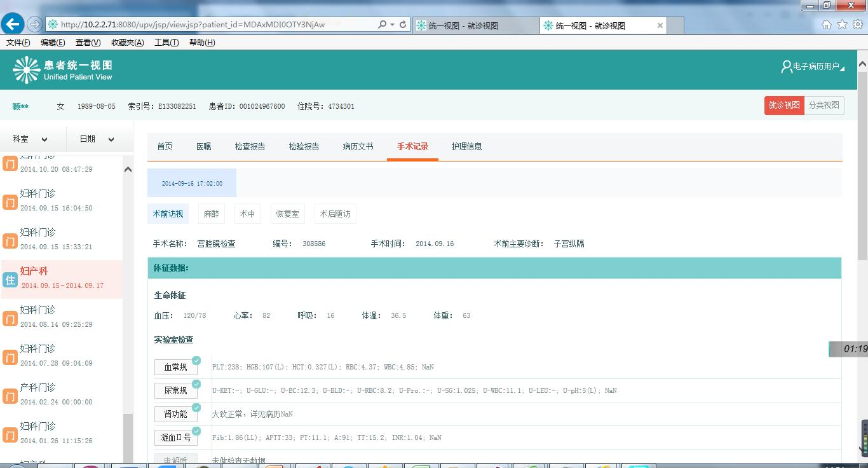Open the 收藏夹 menu
This screenshot has height=468, width=868.
tap(127, 43)
